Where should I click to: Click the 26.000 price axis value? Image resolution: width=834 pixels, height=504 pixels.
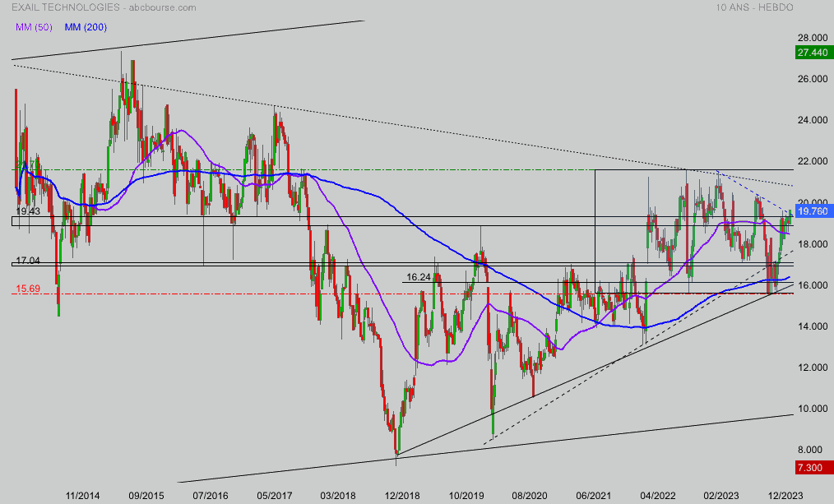click(813, 79)
